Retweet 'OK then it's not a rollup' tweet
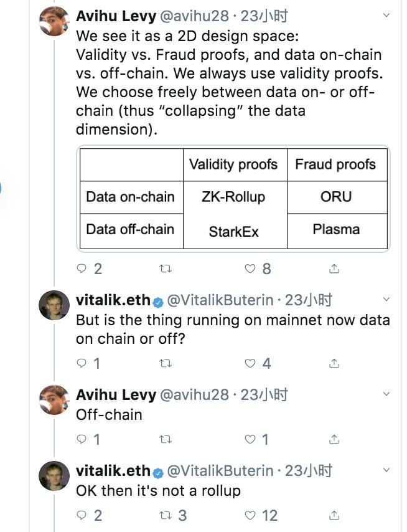This screenshot has width=407, height=532. pos(166,515)
